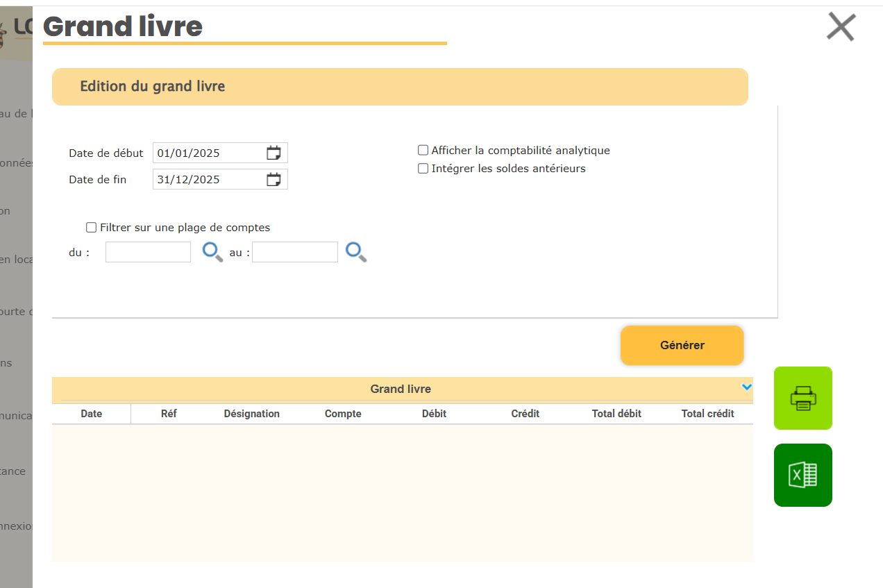Close the Grand livre window
883x588 pixels.
pos(841,27)
